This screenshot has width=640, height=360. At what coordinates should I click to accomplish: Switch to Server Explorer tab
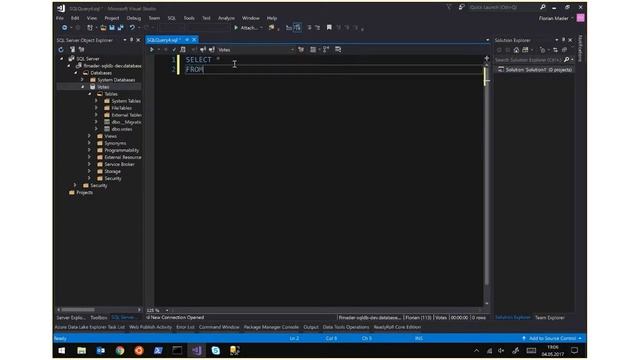point(71,318)
